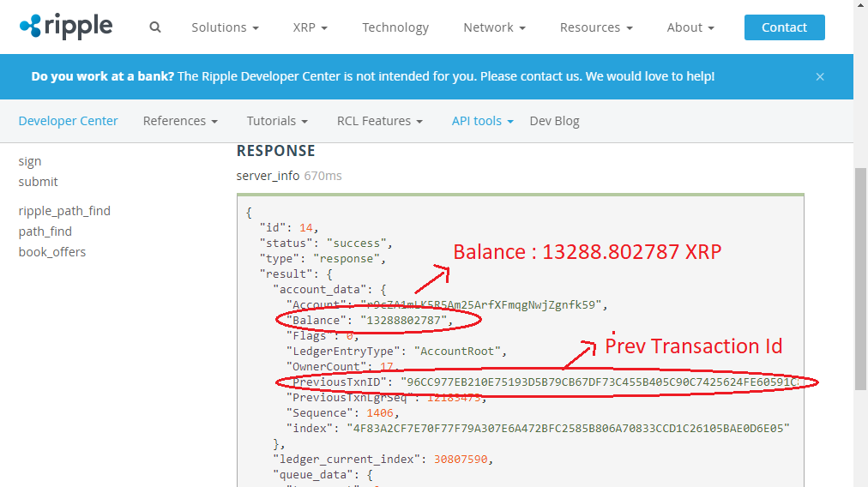Go to Developer Center home
The width and height of the screenshot is (868, 487).
68,121
